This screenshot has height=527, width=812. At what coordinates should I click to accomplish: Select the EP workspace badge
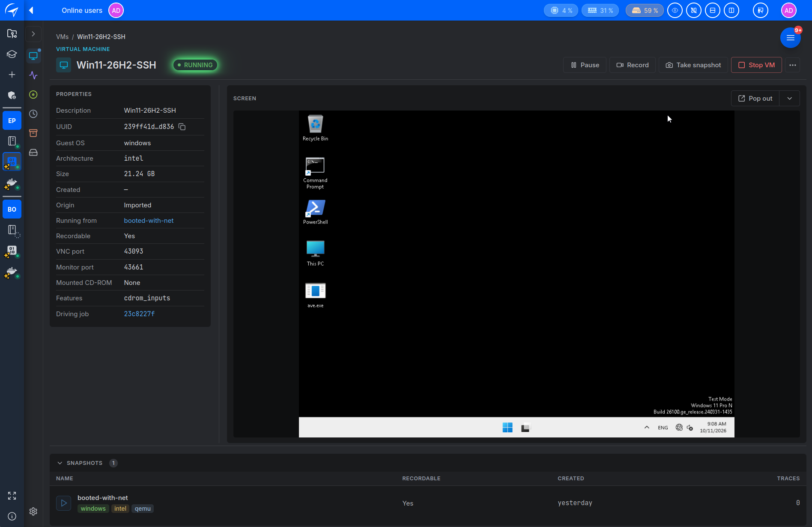[x=12, y=121]
